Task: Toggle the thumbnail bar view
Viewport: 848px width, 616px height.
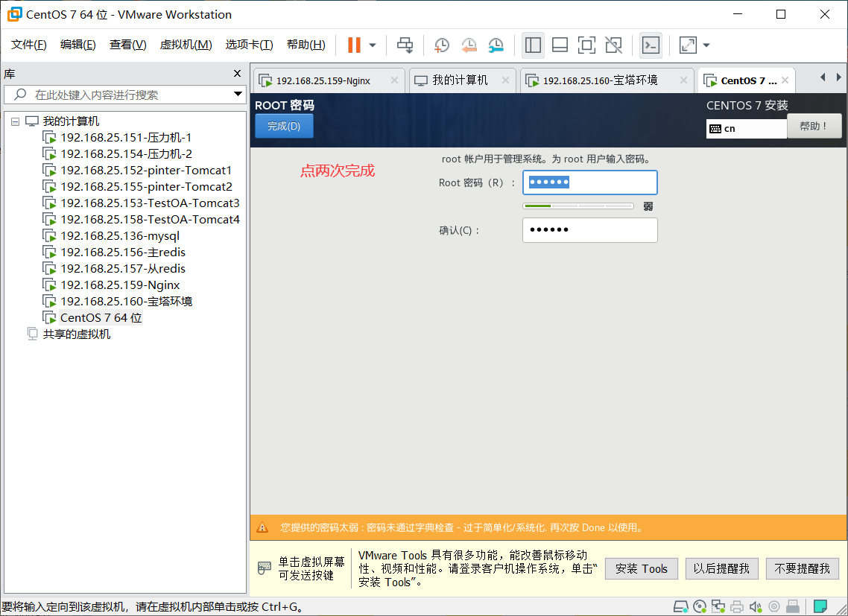Action: pos(560,45)
